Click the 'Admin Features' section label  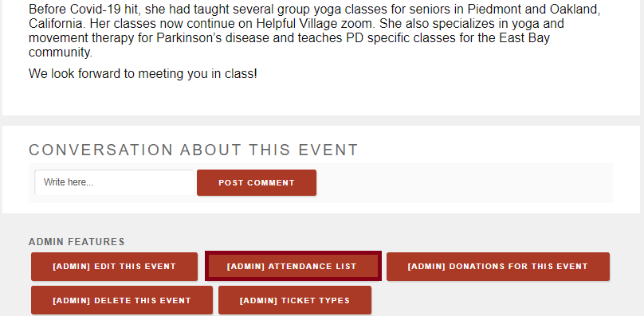[77, 242]
